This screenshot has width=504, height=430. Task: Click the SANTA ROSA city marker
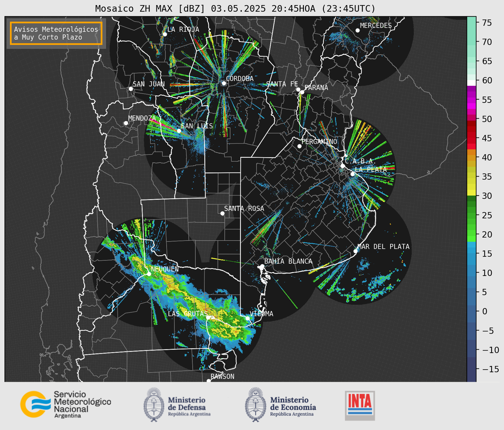pyautogui.click(x=222, y=213)
